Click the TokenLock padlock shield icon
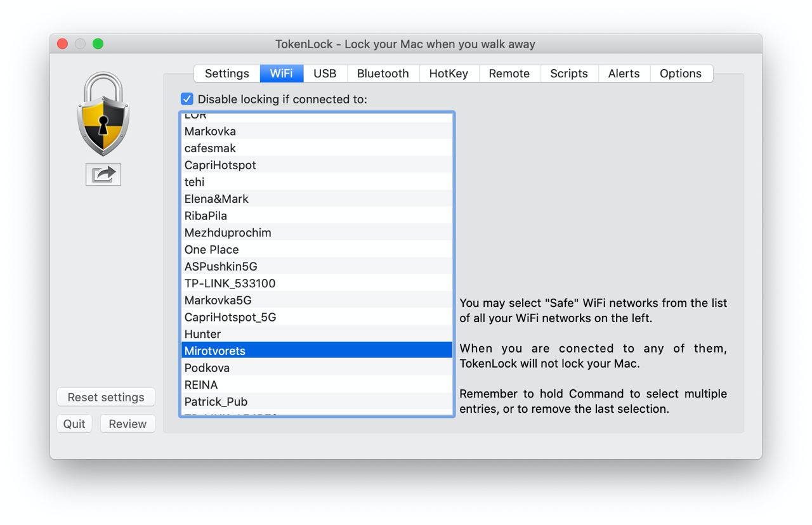Image resolution: width=812 pixels, height=525 pixels. (103, 114)
